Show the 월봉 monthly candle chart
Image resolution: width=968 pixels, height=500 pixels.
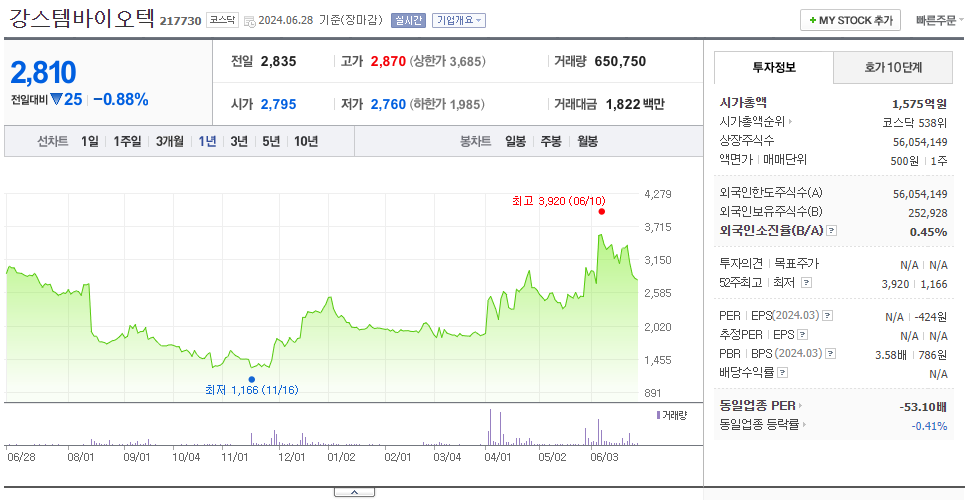coord(588,141)
